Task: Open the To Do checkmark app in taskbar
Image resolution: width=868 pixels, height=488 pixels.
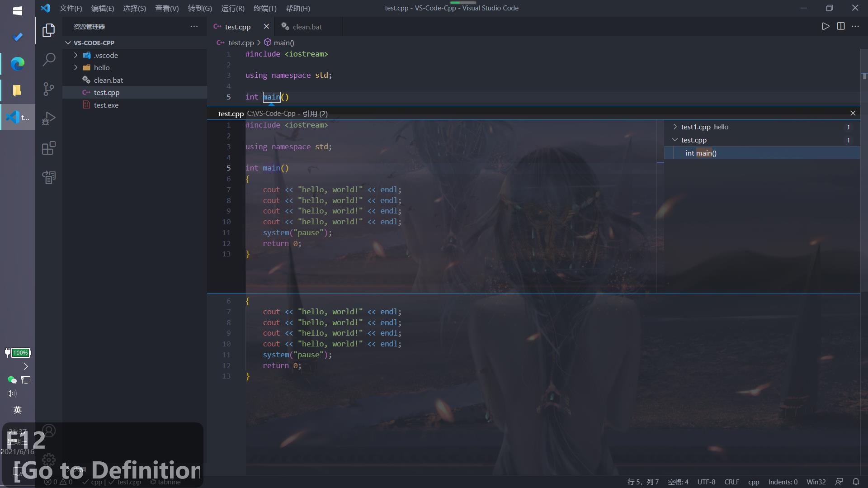Action: click(x=18, y=37)
